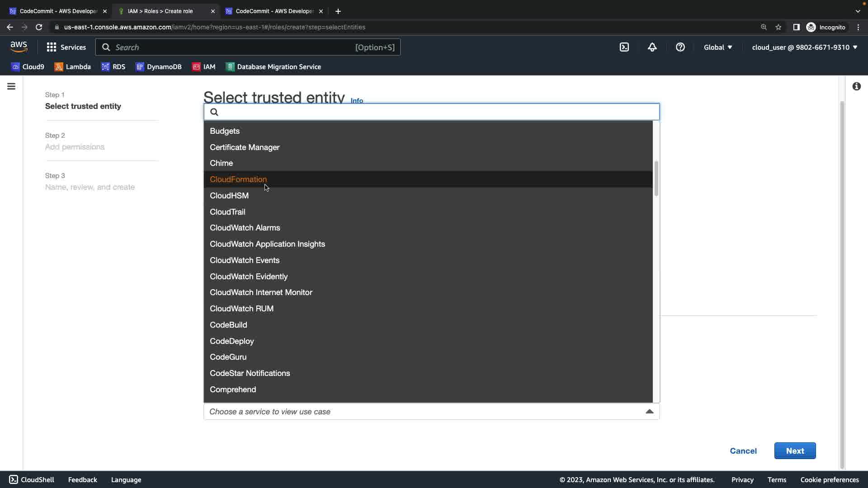Click the service list scrollbar thumb
This screenshot has height=488, width=868.
[x=656, y=178]
